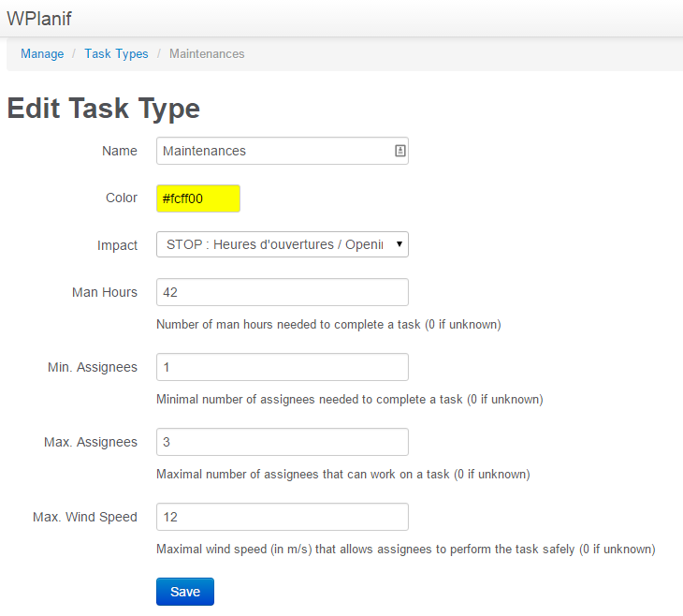Click the Maintenances breadcrumb item
The height and width of the screenshot is (616, 683).
click(207, 54)
